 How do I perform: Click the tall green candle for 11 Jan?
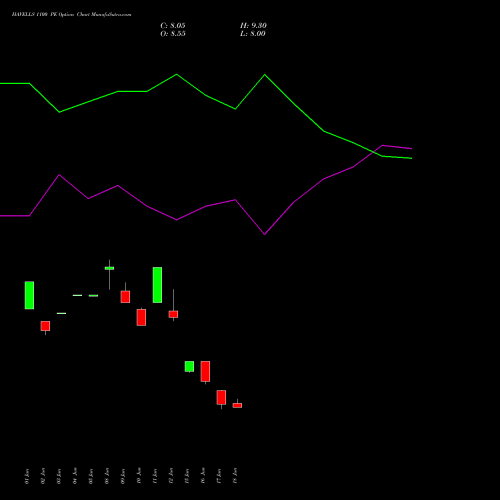(x=157, y=285)
